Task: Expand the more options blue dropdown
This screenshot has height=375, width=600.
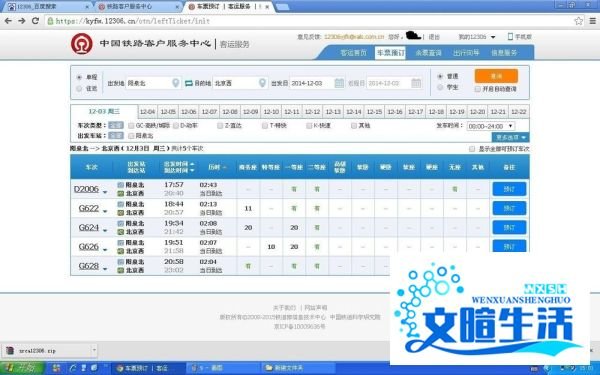Action: pos(510,137)
